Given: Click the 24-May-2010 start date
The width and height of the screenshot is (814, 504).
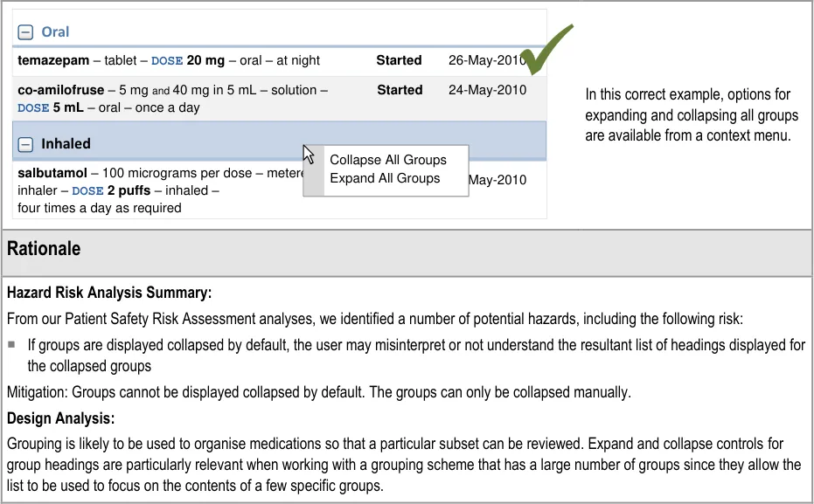Looking at the screenshot, I should click(487, 91).
